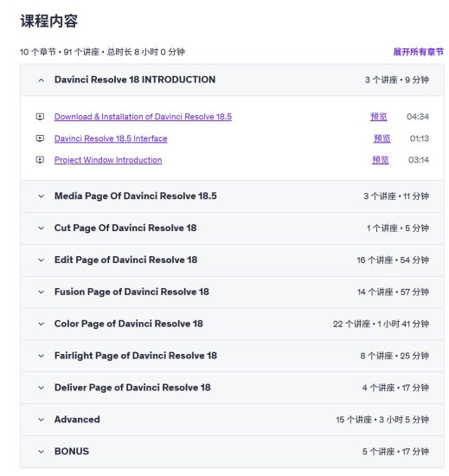
Task: Expand the Advanced section
Action: pyautogui.click(x=232, y=420)
